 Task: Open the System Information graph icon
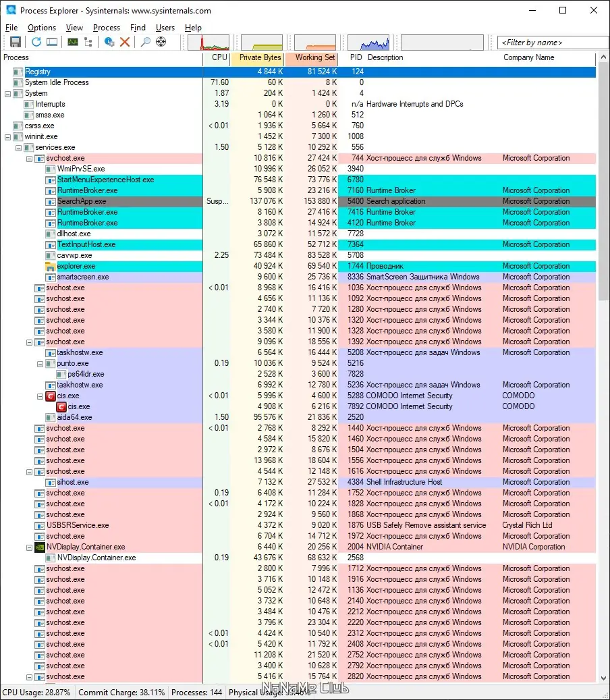[73, 42]
